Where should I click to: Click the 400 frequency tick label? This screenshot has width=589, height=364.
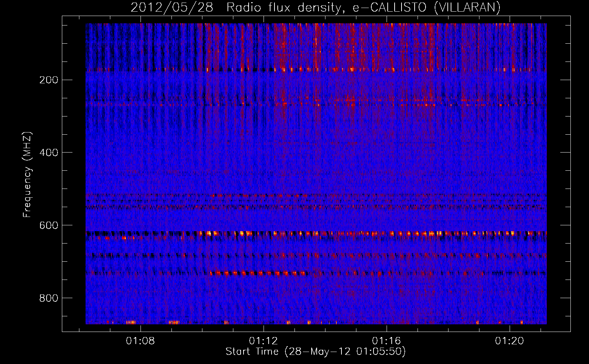pos(49,153)
